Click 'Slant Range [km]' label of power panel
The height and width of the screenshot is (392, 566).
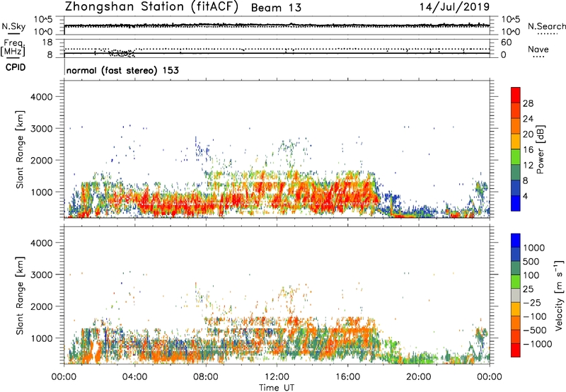coord(20,149)
